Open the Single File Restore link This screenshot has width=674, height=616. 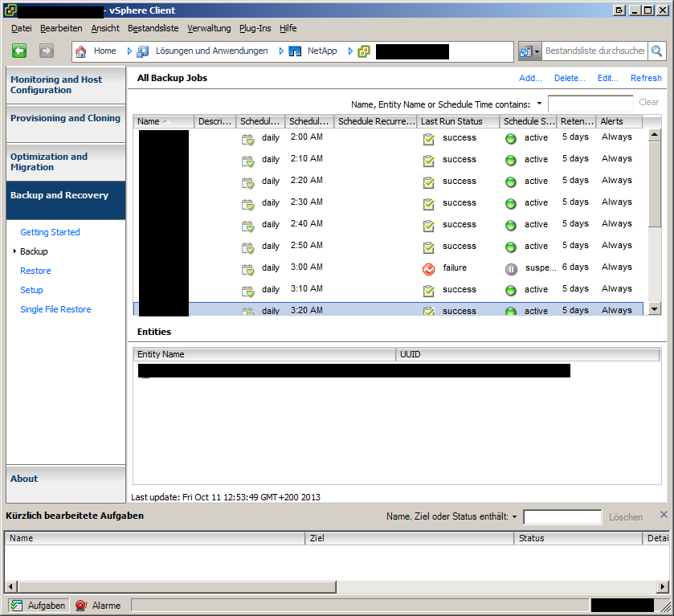click(x=55, y=309)
